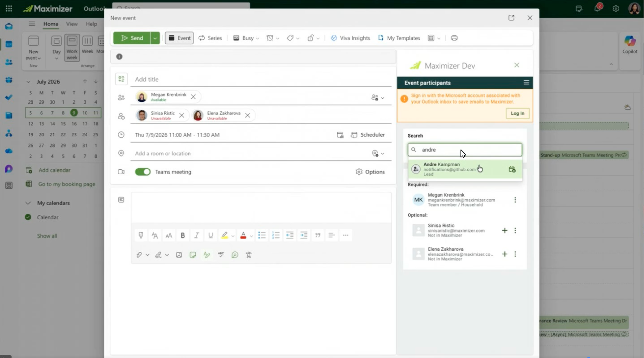This screenshot has width=644, height=358.
Task: Insert a bulleted list
Action: pos(262,235)
